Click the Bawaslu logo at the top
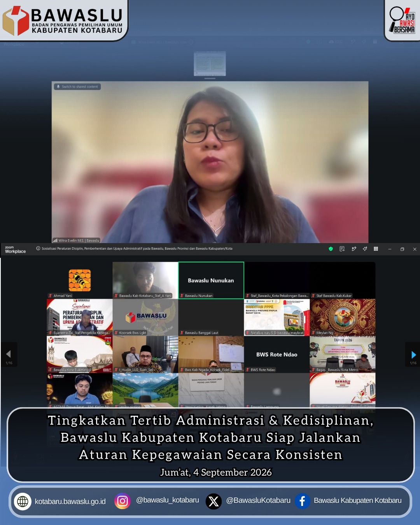420x525 pixels. pos(63,20)
